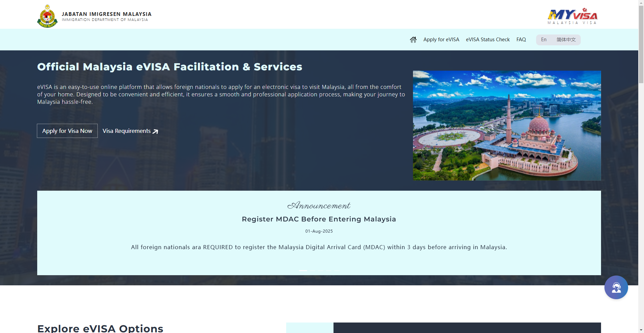
Task: Click the Immigration Department crest logo
Action: click(x=47, y=16)
